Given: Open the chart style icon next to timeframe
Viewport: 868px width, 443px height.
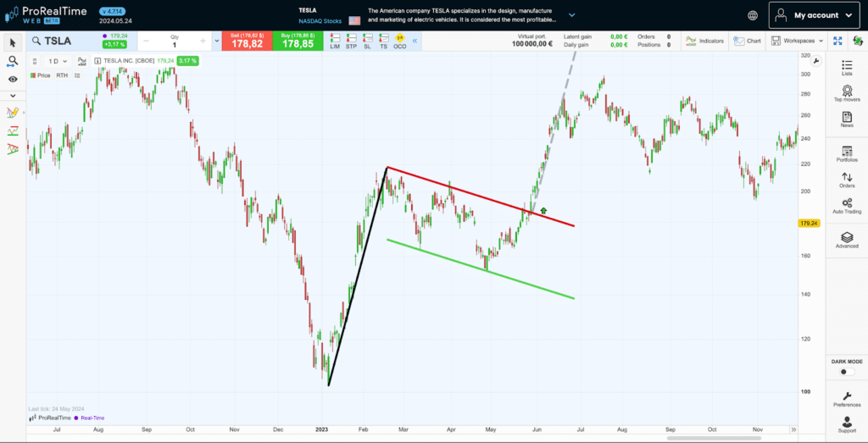Looking at the screenshot, I should pyautogui.click(x=82, y=61).
